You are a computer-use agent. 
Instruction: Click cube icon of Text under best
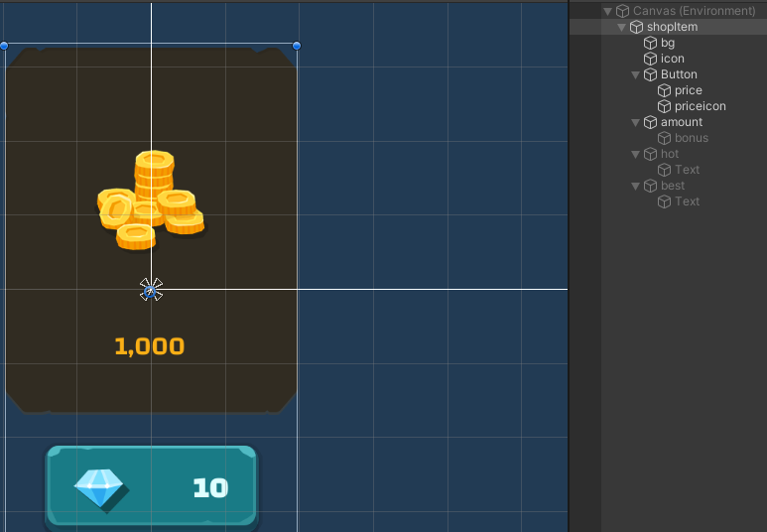click(x=664, y=201)
